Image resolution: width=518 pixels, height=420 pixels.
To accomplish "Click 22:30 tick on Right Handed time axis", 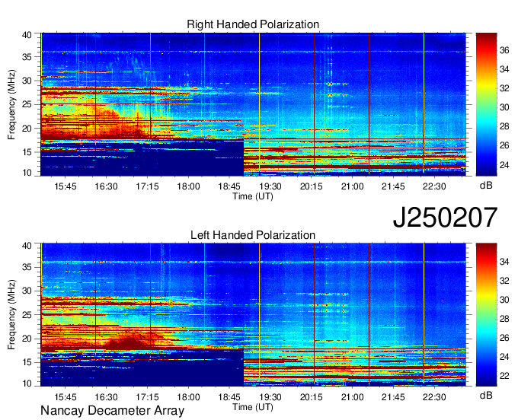I will tap(434, 186).
